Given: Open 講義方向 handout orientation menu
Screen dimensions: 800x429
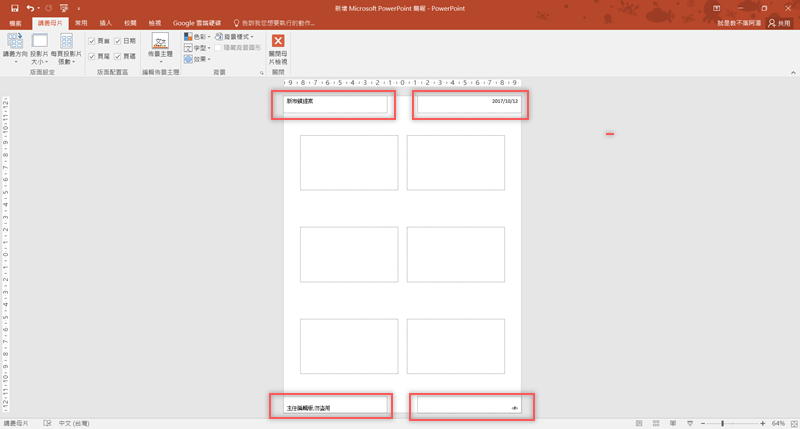Looking at the screenshot, I should 15,48.
